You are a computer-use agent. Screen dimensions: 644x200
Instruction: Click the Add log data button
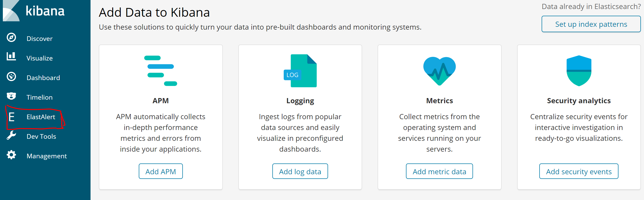(x=300, y=171)
